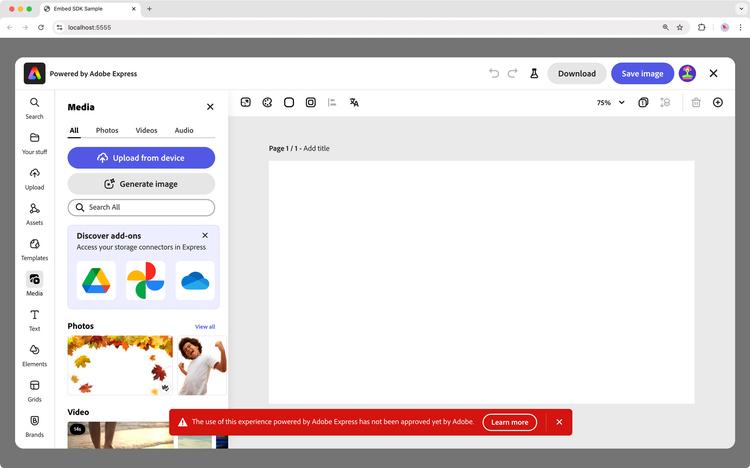Open the Grids panel
The width and height of the screenshot is (750, 468).
coord(34,391)
